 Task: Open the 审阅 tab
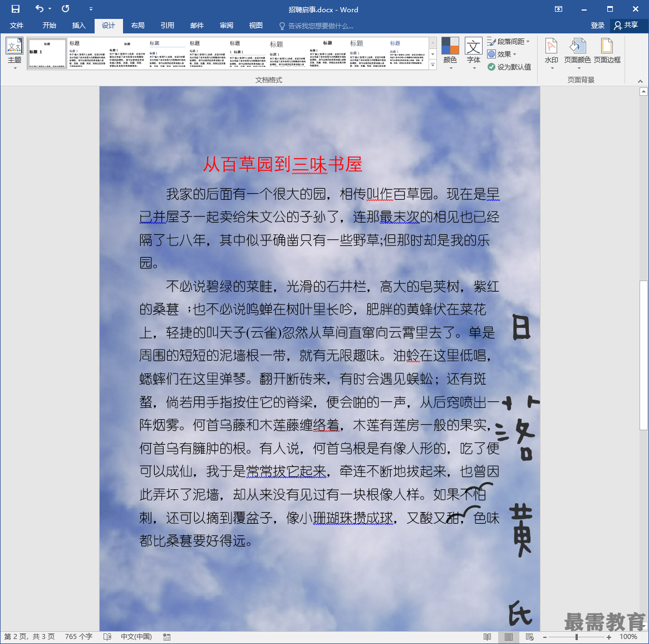tap(227, 26)
